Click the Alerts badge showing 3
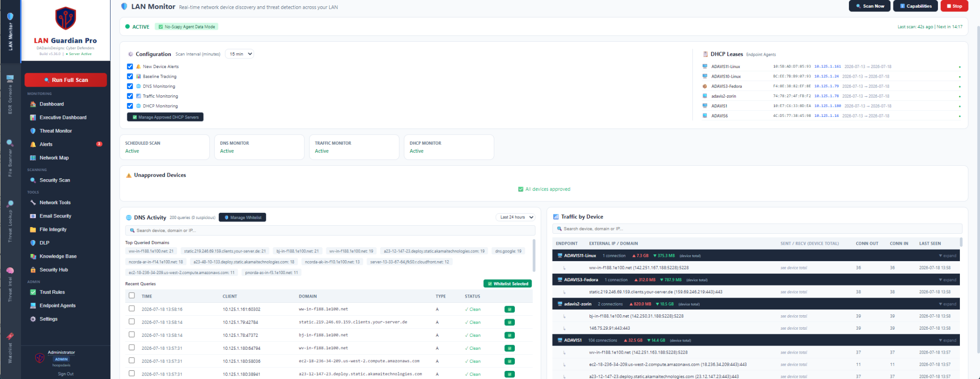 click(x=99, y=144)
